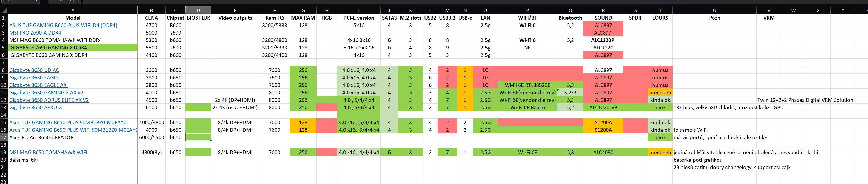Open the Gigabyte B650 EAGLE AX link

tap(38, 85)
